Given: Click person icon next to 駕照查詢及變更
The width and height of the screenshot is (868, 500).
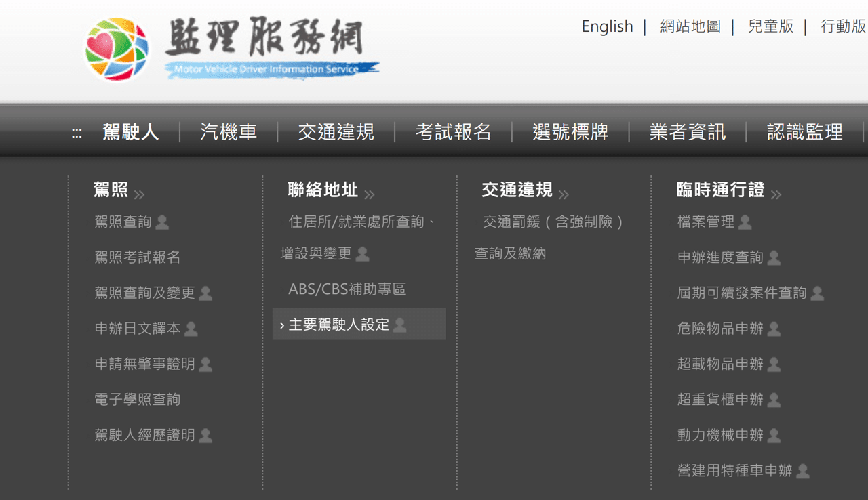Looking at the screenshot, I should click(x=205, y=293).
